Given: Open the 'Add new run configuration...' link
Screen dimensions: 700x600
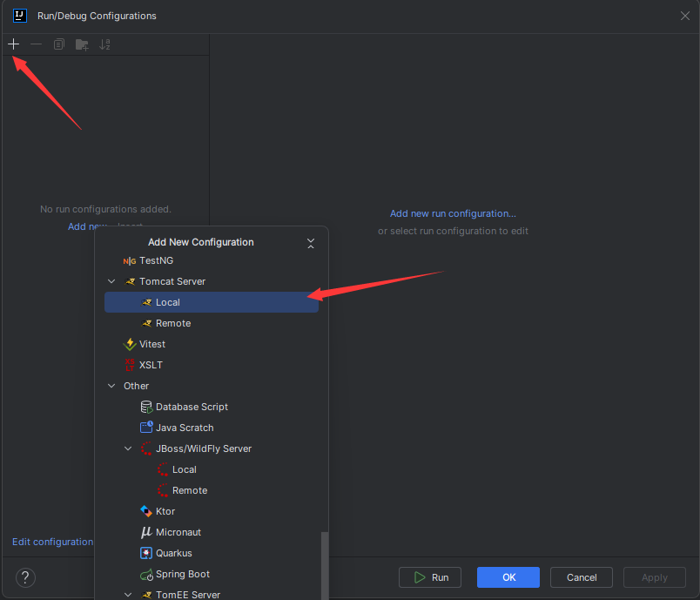Looking at the screenshot, I should [x=453, y=213].
